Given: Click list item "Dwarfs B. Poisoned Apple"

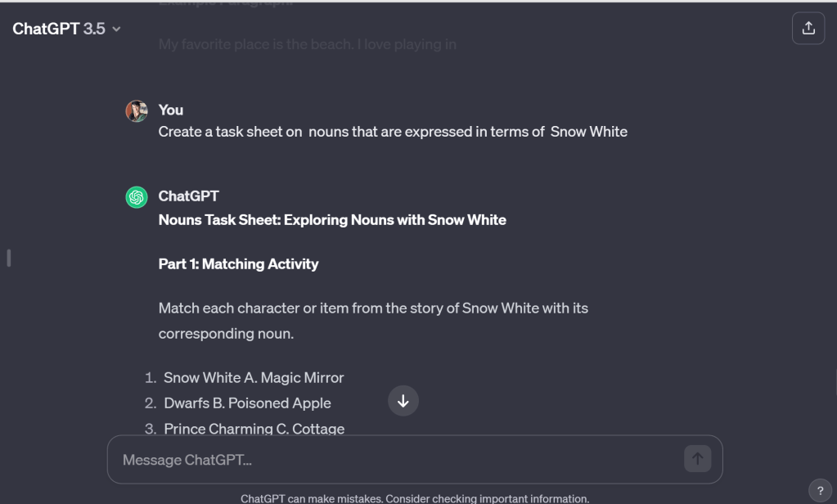Looking at the screenshot, I should pyautogui.click(x=247, y=403).
